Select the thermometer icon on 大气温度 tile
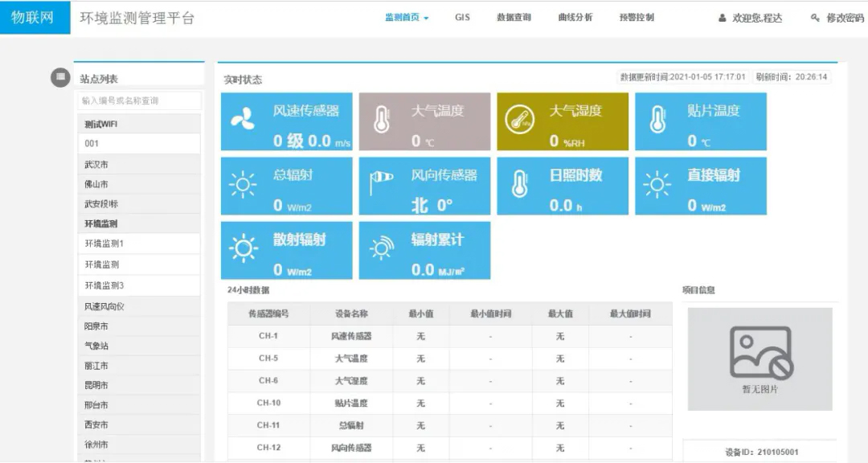 (x=380, y=121)
